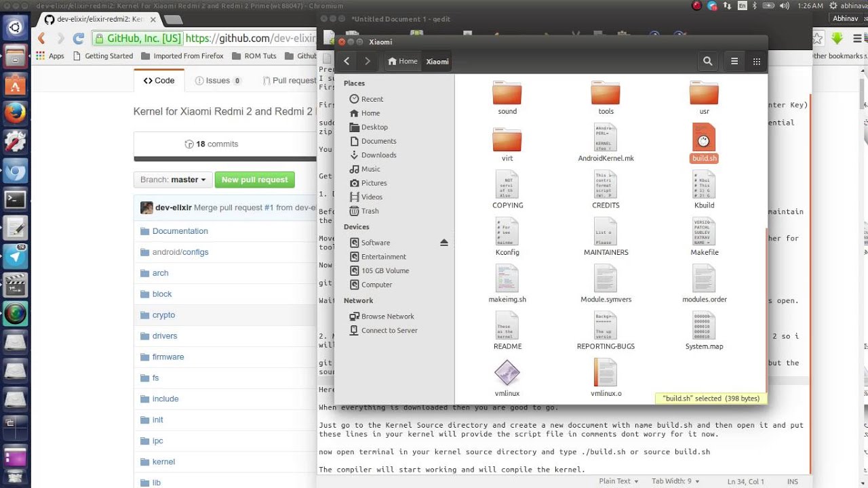
Task: Open Trash in Places sidebar
Action: pos(363,211)
